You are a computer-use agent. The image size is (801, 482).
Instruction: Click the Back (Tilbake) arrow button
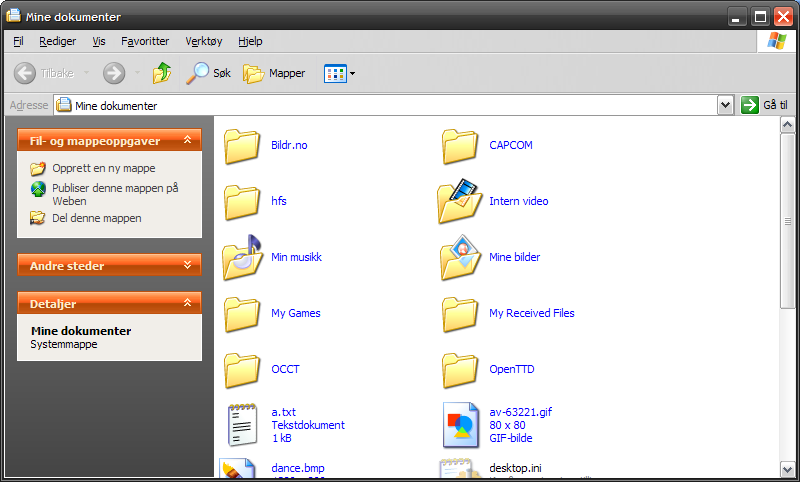click(25, 73)
